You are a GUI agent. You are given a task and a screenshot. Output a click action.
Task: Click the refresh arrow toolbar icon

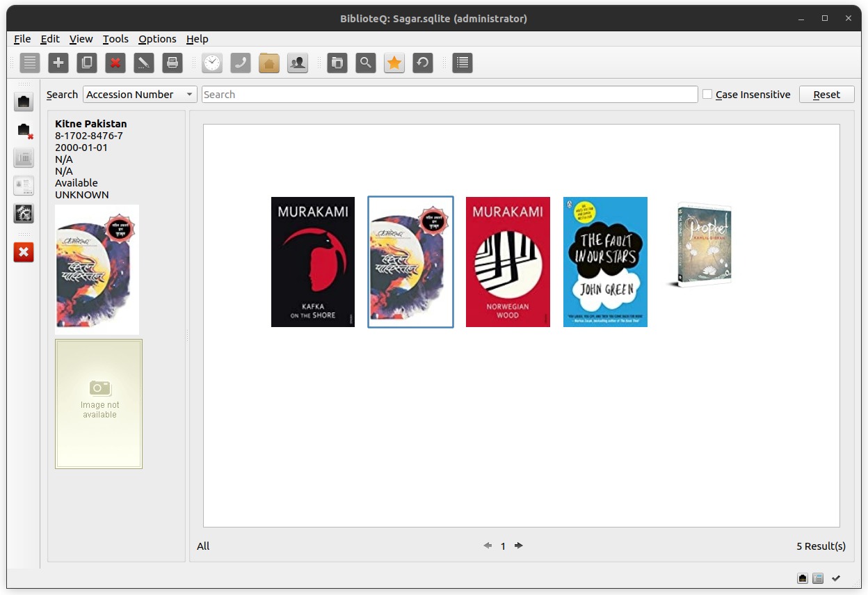pyautogui.click(x=423, y=63)
